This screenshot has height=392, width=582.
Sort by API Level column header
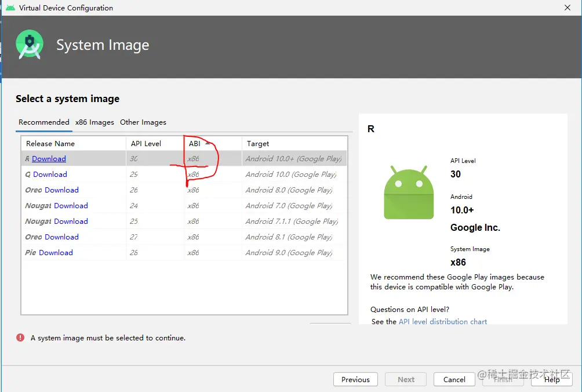pos(155,143)
